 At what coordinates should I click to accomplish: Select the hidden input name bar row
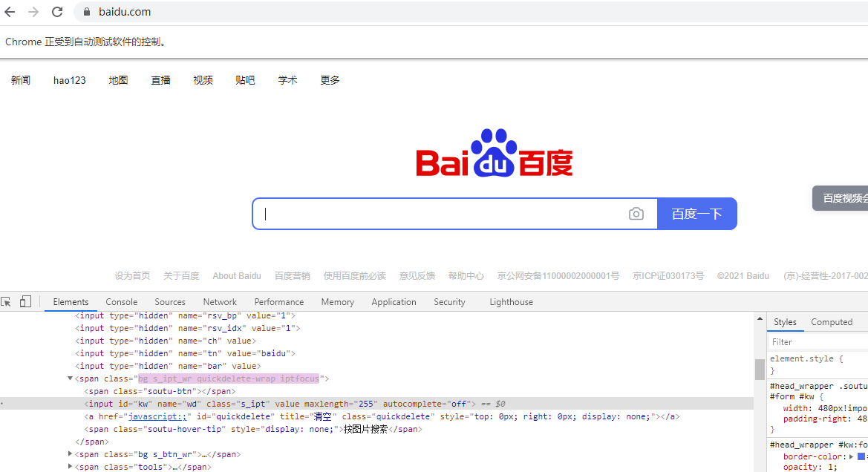click(376, 366)
